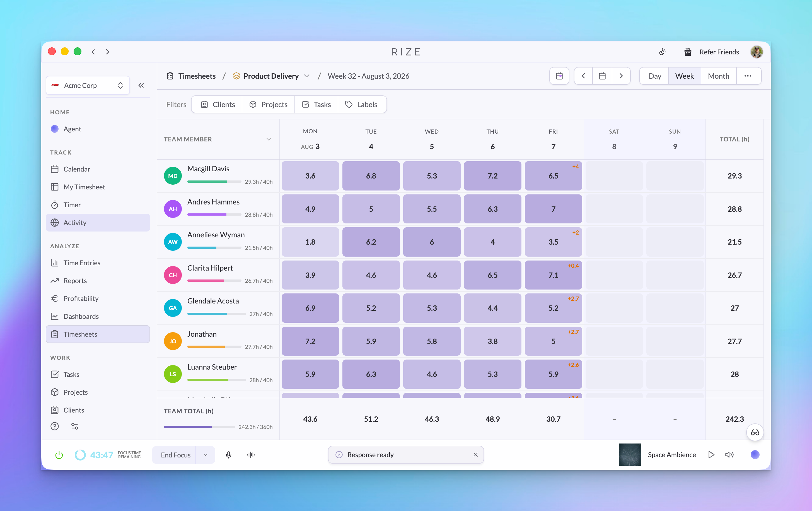Open Reports section
This screenshot has width=812, height=511.
(98, 281)
